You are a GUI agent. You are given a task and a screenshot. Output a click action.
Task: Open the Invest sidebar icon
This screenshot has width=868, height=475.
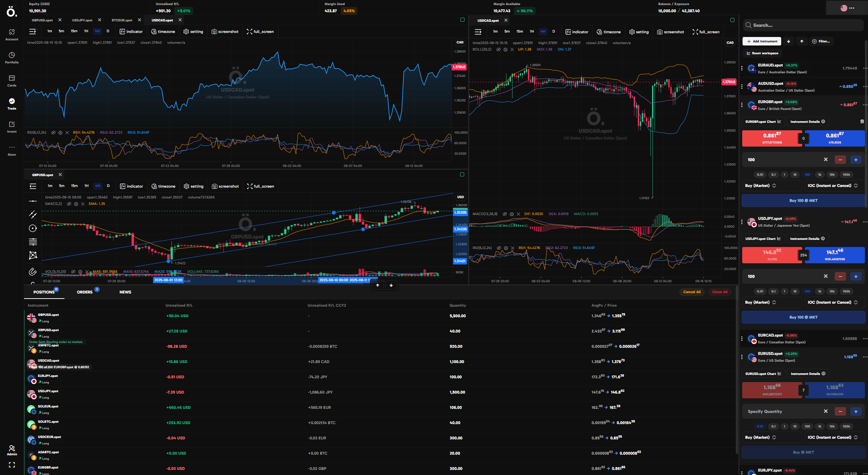(x=12, y=127)
